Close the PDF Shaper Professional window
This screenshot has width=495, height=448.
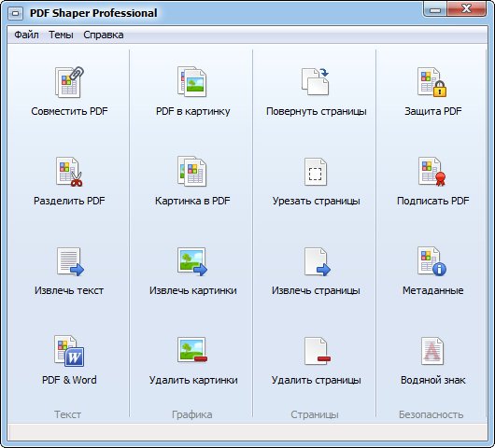click(x=467, y=9)
